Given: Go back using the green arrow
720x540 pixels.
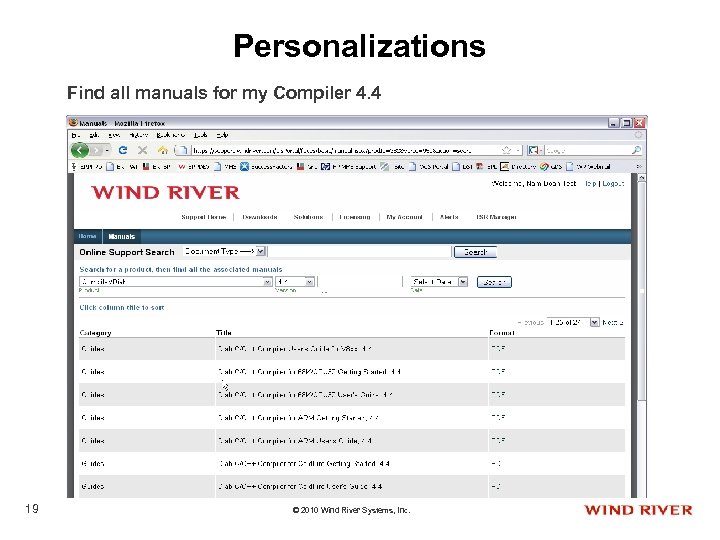Looking at the screenshot, I should 80,150.
